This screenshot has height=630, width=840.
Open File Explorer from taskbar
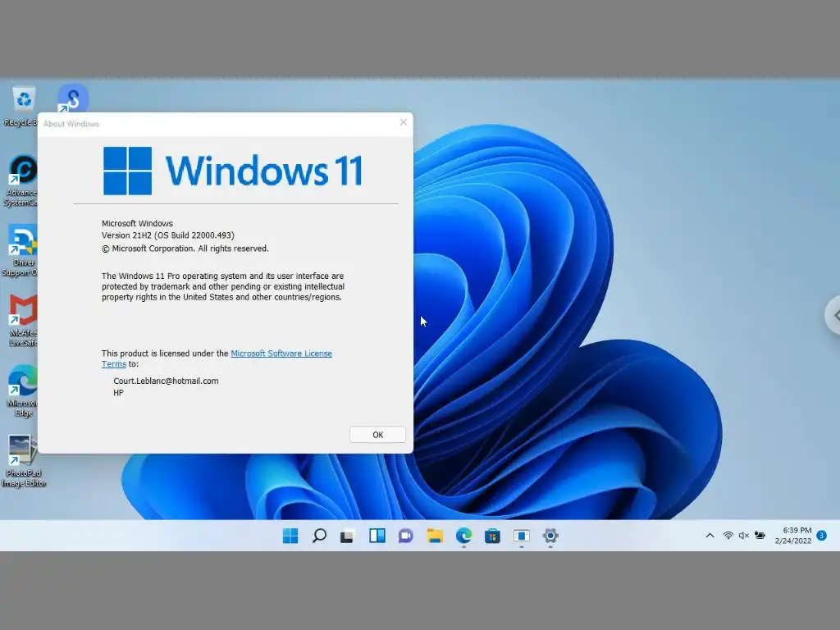point(435,536)
